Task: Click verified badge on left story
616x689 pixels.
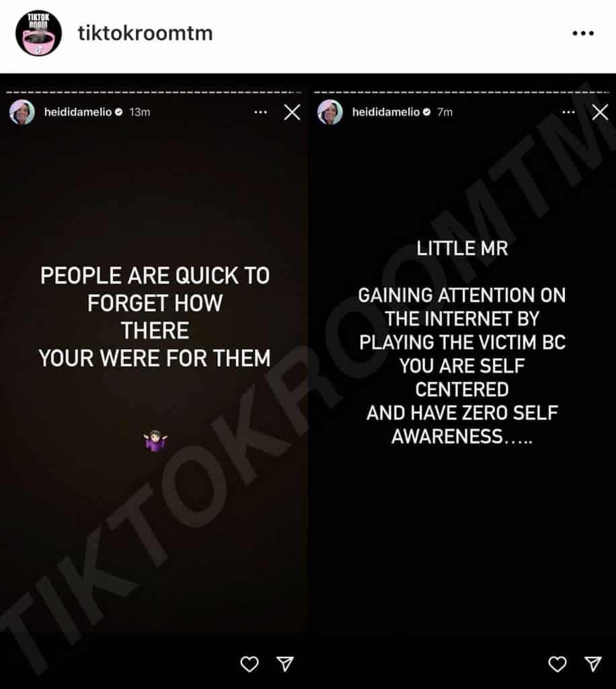Action: [118, 112]
